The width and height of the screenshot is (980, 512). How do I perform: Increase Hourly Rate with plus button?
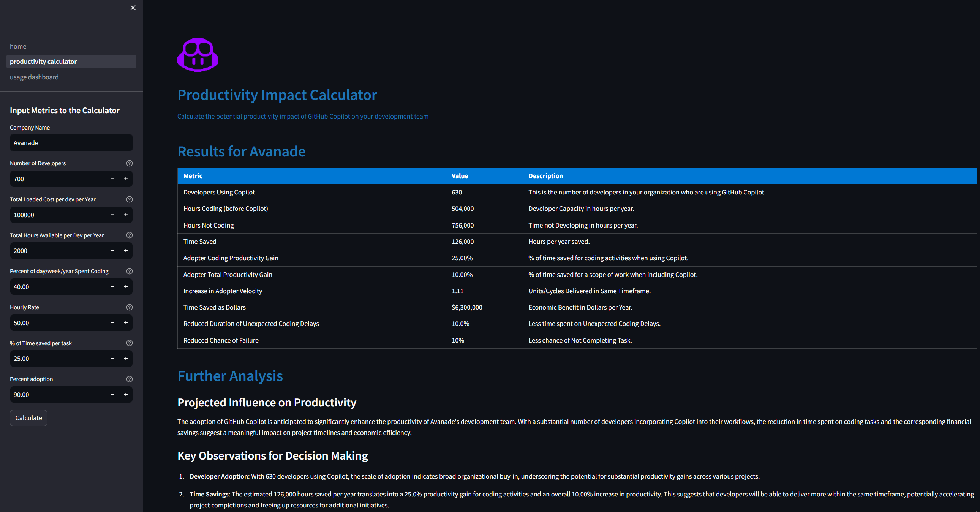[x=126, y=323]
